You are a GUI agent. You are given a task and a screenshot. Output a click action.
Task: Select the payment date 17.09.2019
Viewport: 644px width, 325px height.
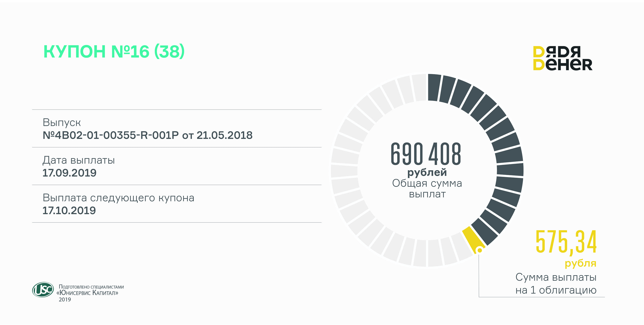click(70, 173)
